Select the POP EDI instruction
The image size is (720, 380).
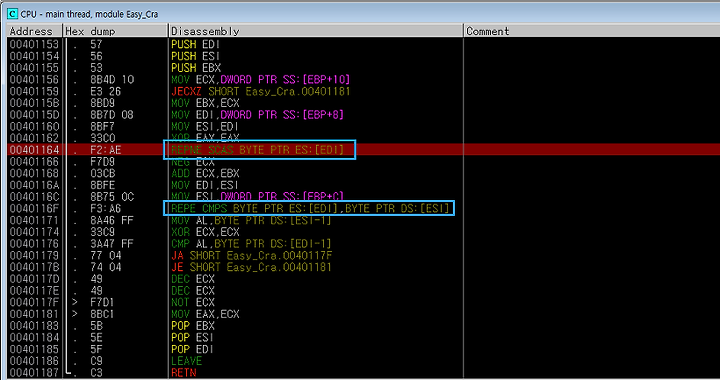pos(193,349)
